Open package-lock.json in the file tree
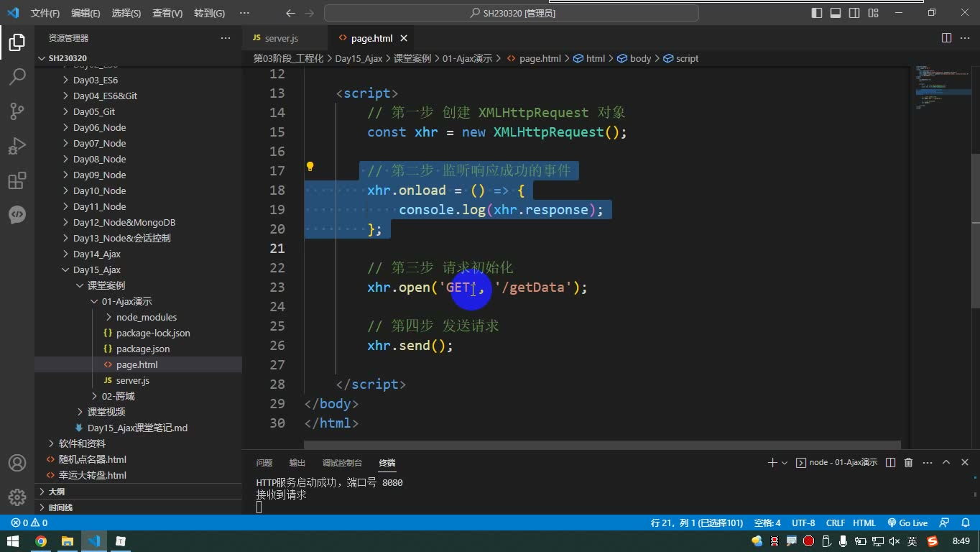The height and width of the screenshot is (552, 980). (x=153, y=333)
